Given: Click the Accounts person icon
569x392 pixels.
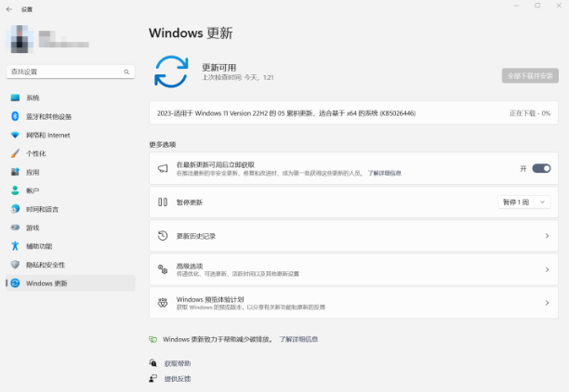Looking at the screenshot, I should 15,190.
